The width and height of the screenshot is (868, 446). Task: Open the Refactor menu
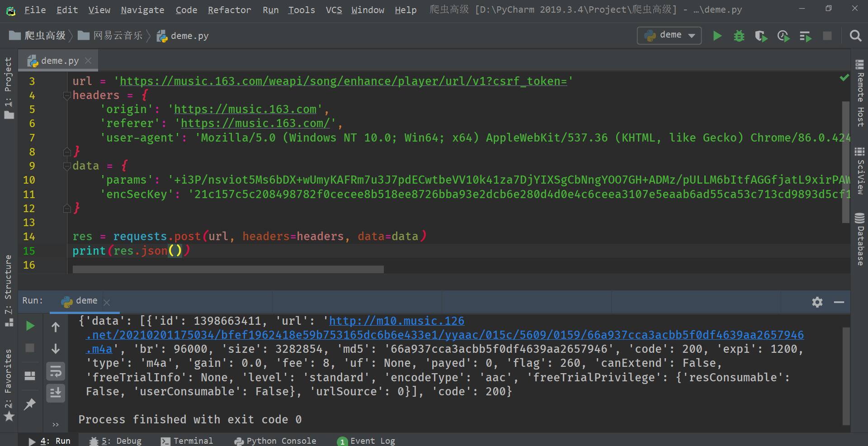(229, 9)
